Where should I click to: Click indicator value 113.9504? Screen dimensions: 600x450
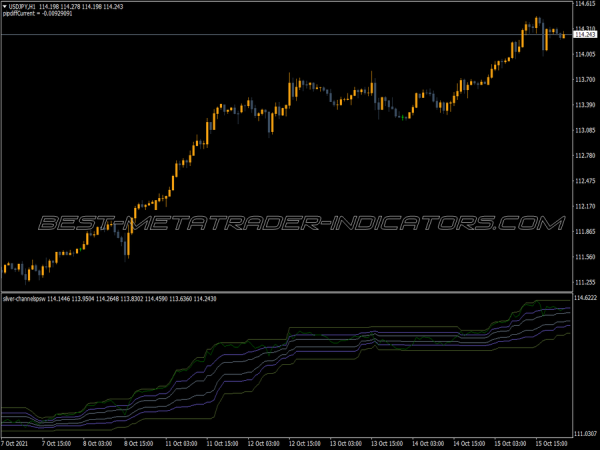click(x=83, y=299)
